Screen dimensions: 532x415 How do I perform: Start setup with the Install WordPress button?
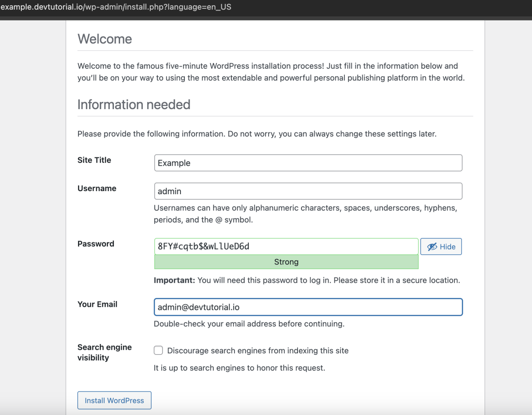click(114, 400)
